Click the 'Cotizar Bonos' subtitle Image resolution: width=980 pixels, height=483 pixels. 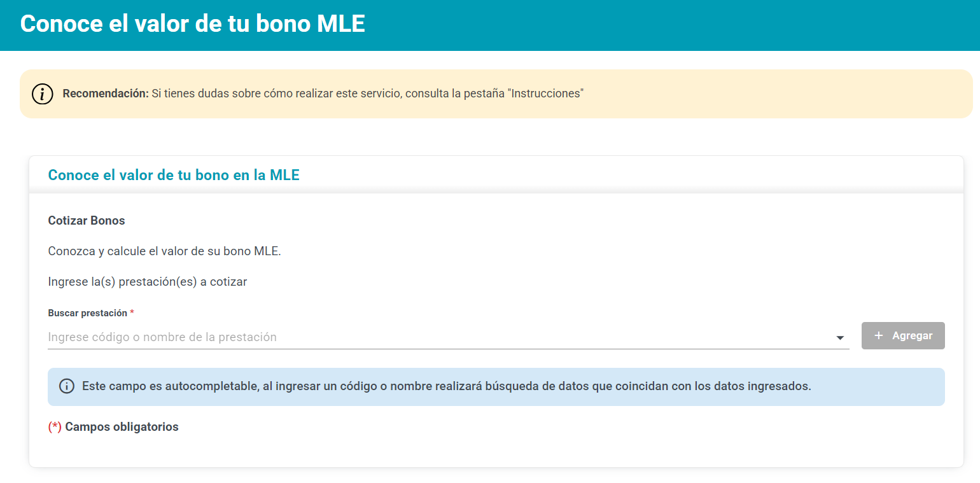87,221
